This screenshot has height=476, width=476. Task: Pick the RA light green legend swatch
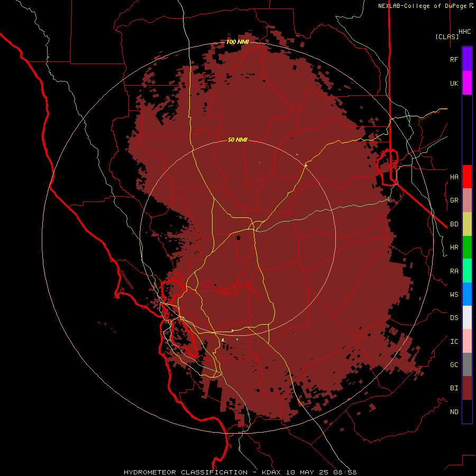click(x=467, y=271)
